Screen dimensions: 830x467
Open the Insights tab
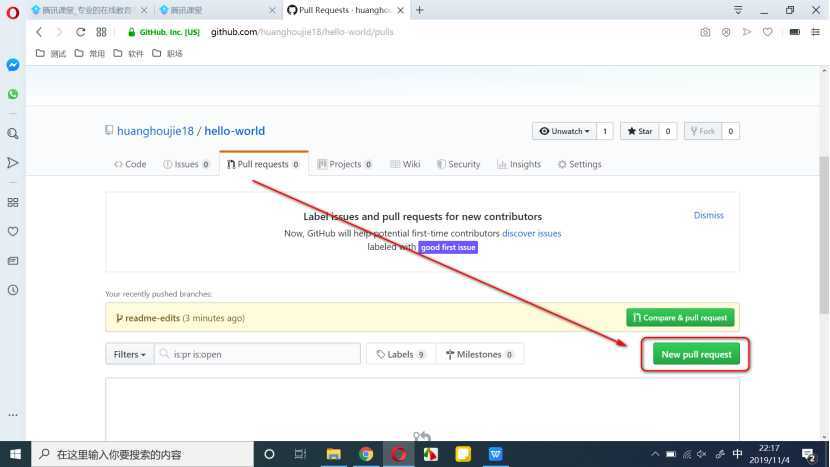coord(519,164)
